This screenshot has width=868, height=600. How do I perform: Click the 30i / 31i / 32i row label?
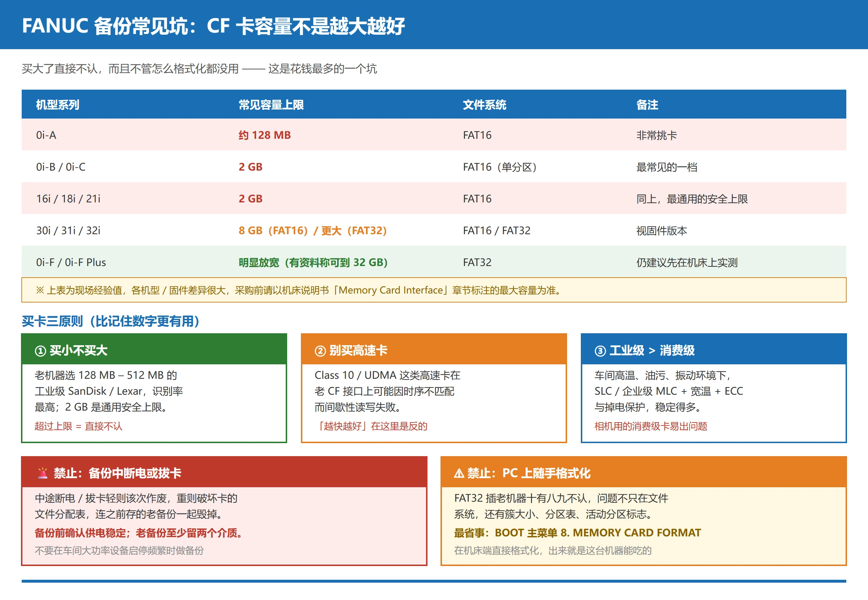tap(68, 231)
